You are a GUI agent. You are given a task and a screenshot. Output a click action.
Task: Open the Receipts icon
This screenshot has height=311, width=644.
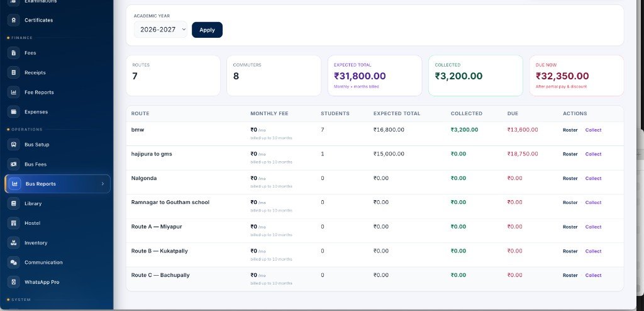(14, 72)
